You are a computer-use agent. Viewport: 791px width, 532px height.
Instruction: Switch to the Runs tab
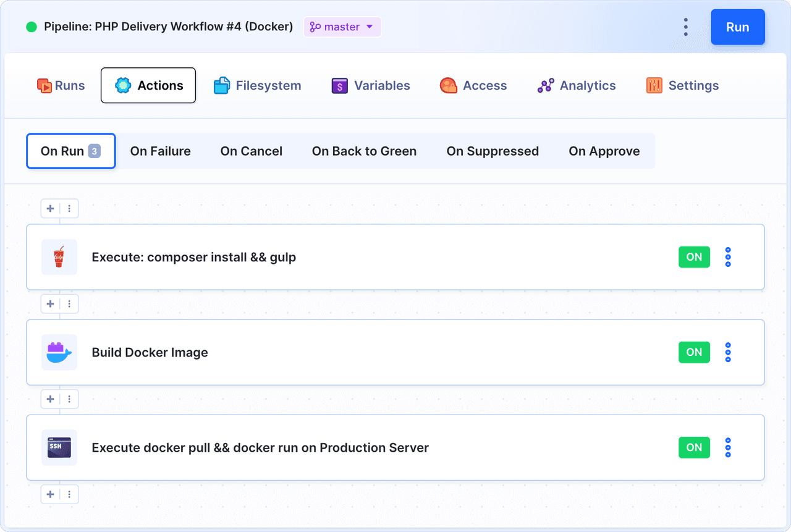click(x=61, y=86)
